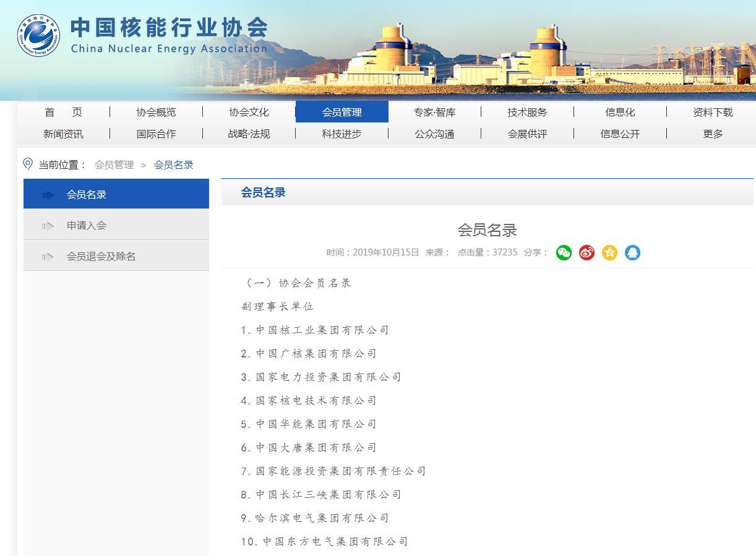Click the China Nuclear Energy Association logo
Viewport: 756px width, 556px height.
[38, 35]
